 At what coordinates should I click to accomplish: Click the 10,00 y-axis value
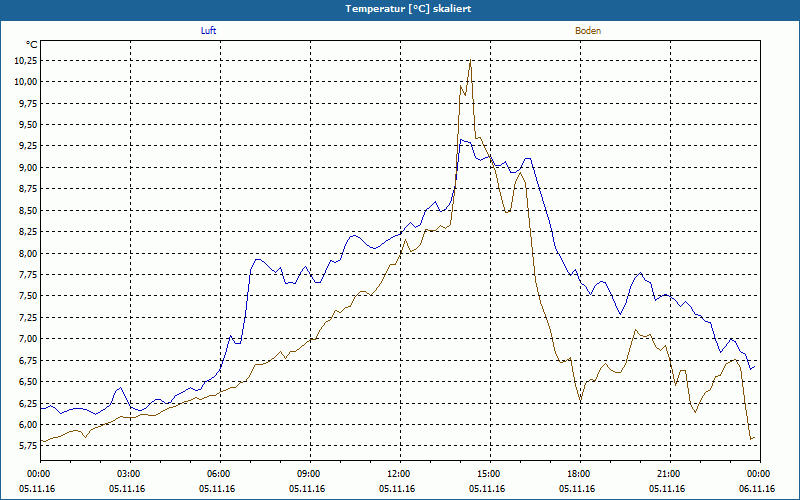point(27,82)
